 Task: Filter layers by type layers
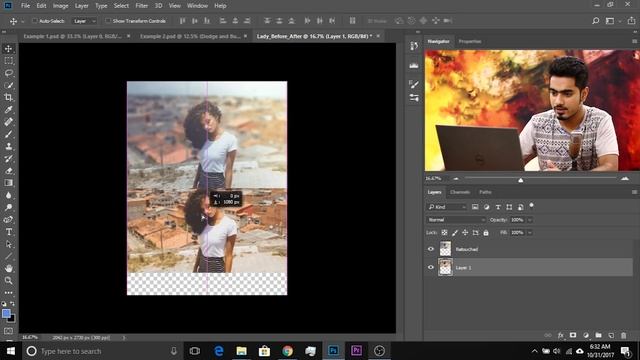(x=498, y=207)
